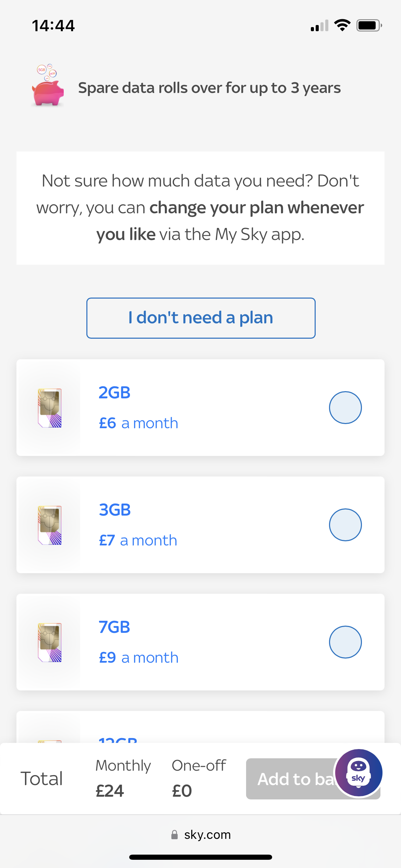Click the Wi-Fi status icon
The image size is (401, 868).
pos(342,25)
